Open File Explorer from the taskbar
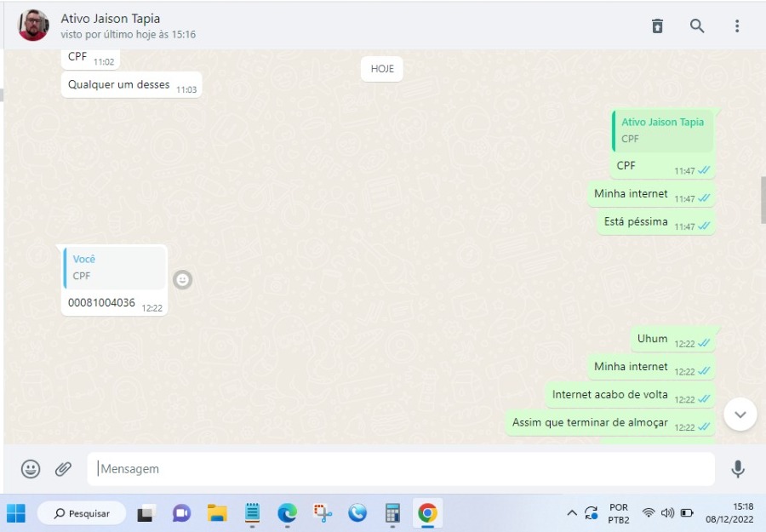Image resolution: width=766 pixels, height=532 pixels. pyautogui.click(x=217, y=513)
